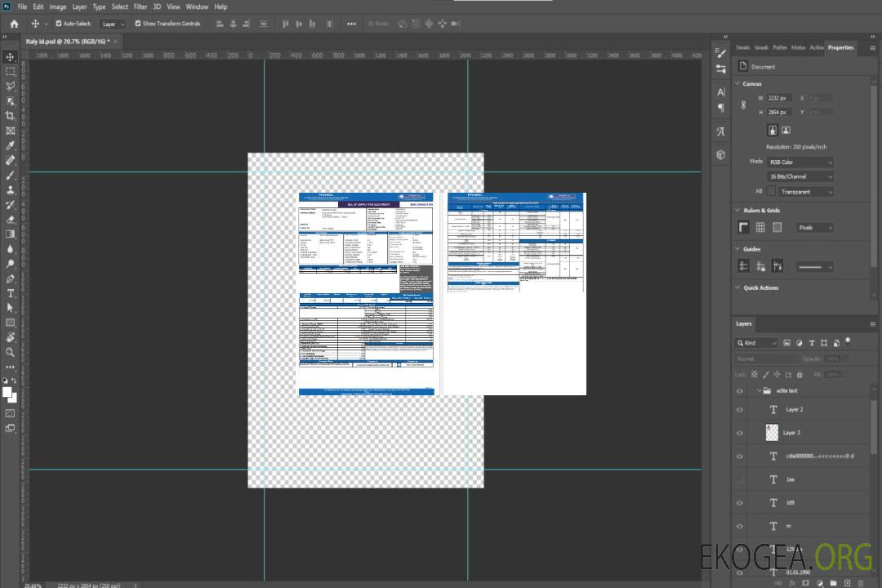Collapse the 'edite text' layer group
Viewport: 882px width, 588px height.
click(x=758, y=391)
